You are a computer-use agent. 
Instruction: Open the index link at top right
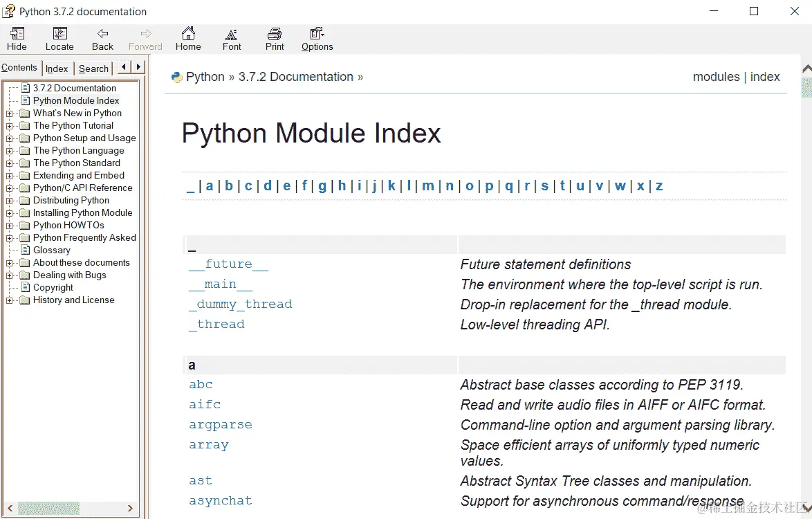765,77
